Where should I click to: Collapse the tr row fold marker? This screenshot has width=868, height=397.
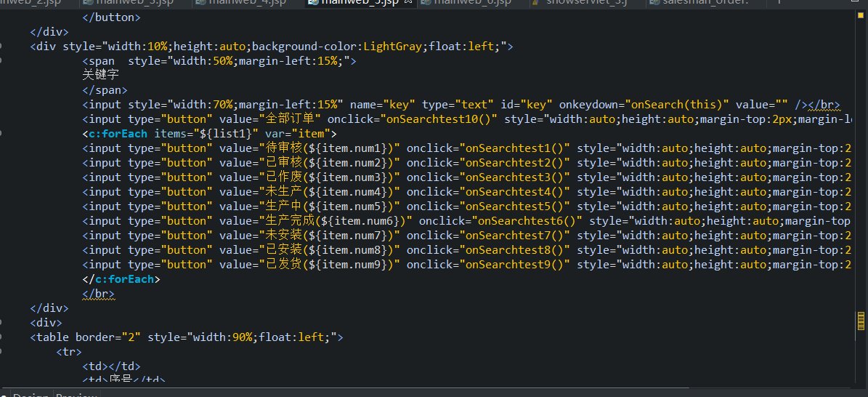point(2,352)
